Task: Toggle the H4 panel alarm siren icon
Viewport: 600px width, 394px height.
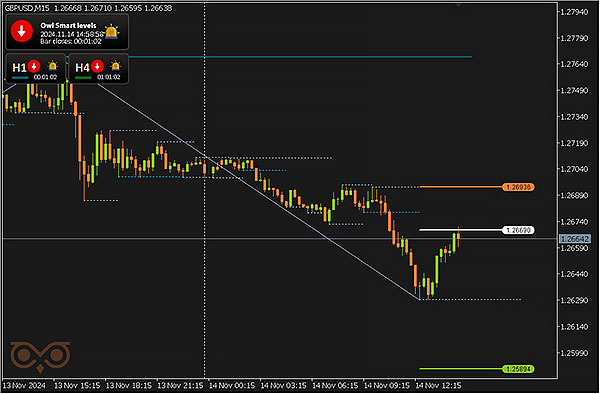Action: [115, 67]
